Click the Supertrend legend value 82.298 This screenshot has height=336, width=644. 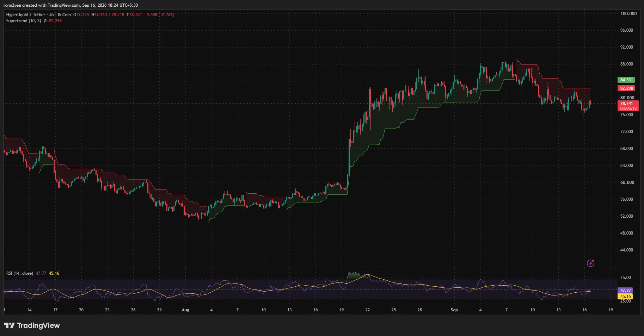55,21
